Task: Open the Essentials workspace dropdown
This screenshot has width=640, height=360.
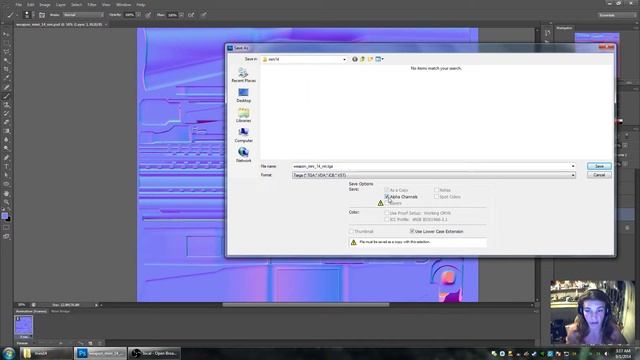Action: pyautogui.click(x=617, y=15)
